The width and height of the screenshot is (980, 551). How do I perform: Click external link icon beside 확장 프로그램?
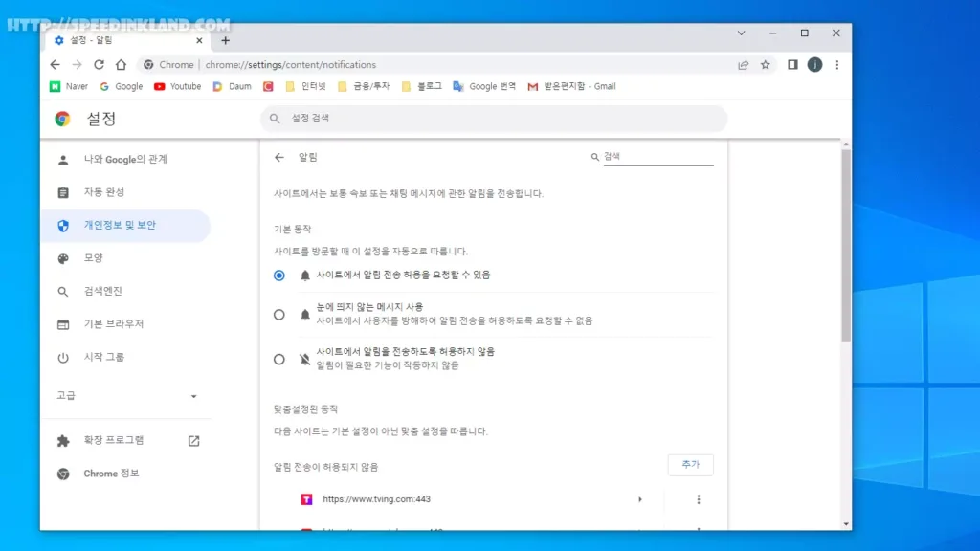click(x=193, y=441)
